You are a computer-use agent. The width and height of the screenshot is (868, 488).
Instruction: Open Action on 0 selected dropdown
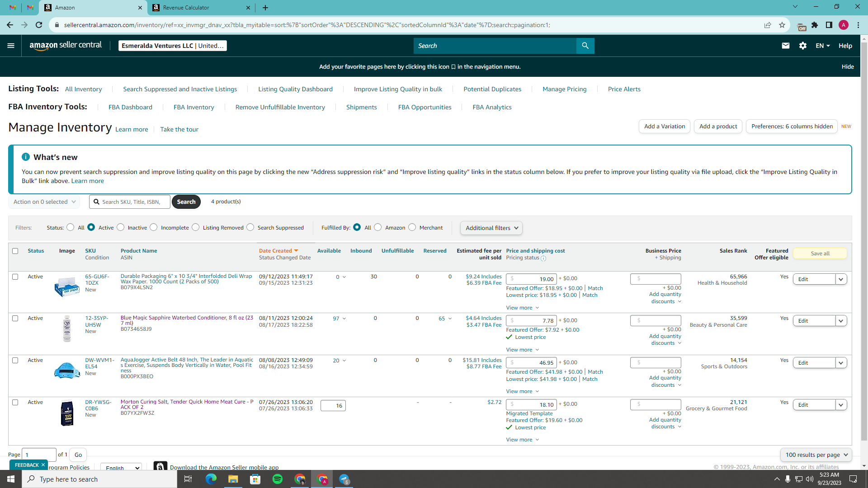[x=44, y=202]
